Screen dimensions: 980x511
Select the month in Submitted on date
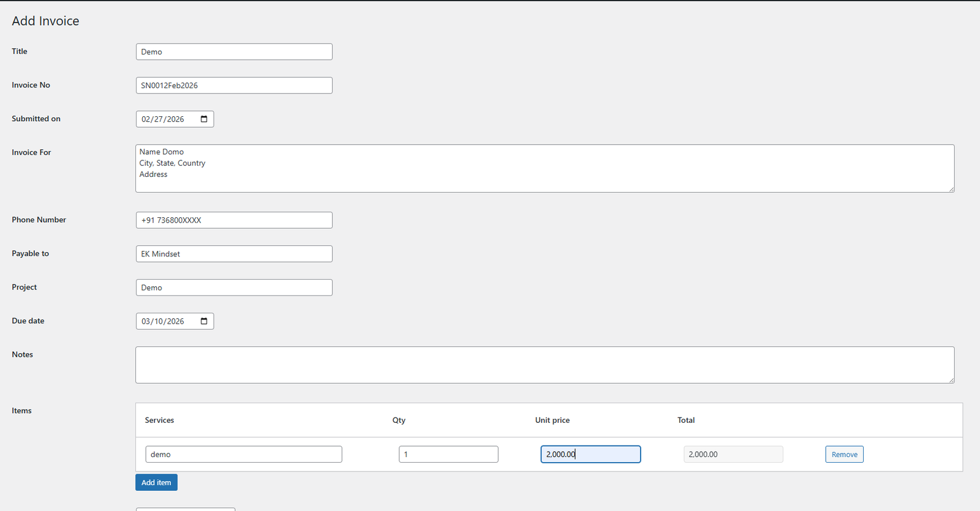[x=146, y=119]
